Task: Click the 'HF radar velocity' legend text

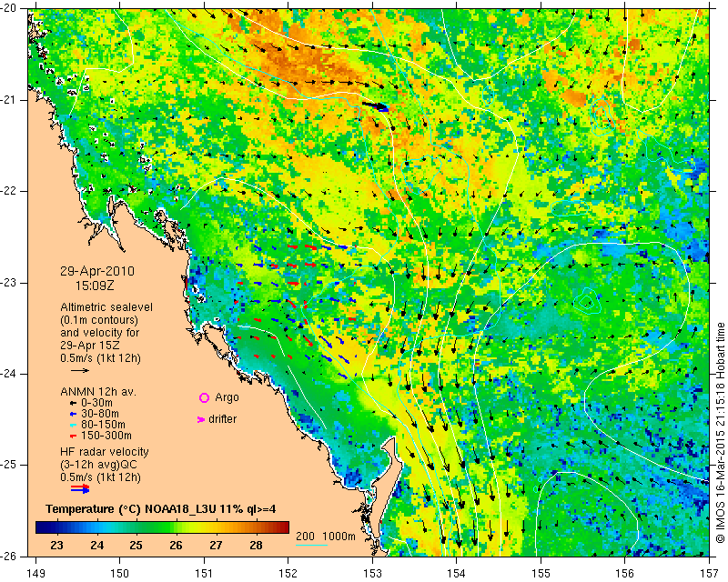Action: coord(105,452)
